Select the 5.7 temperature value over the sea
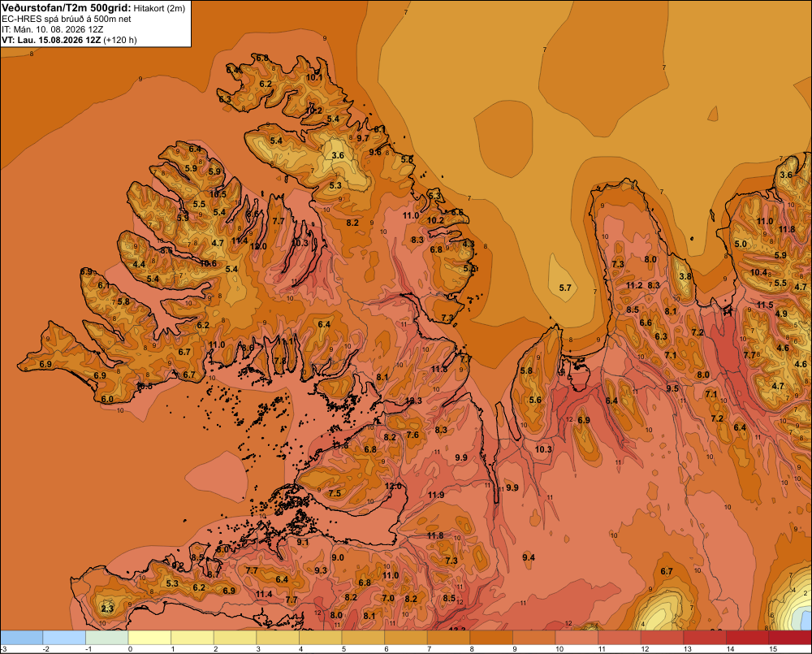 [x=565, y=288]
